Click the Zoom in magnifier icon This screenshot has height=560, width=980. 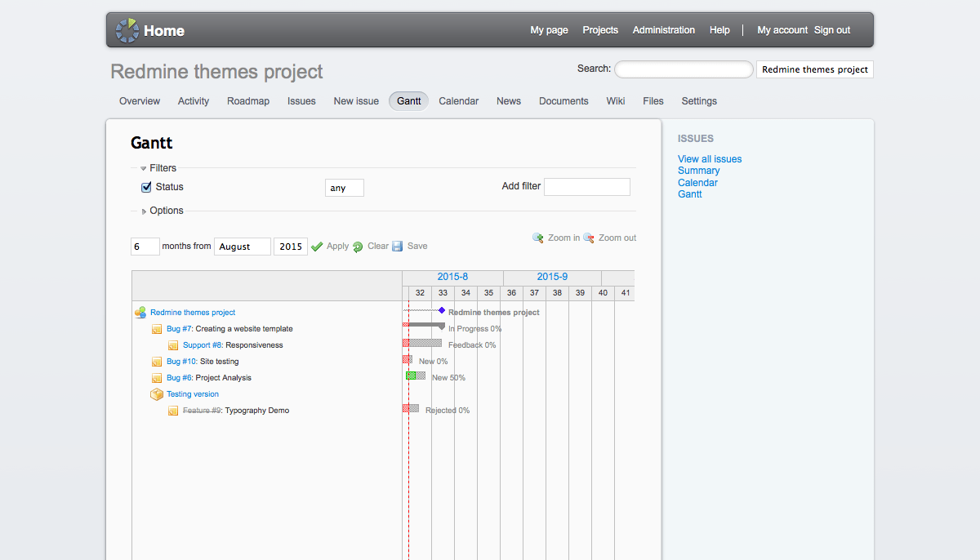click(538, 238)
